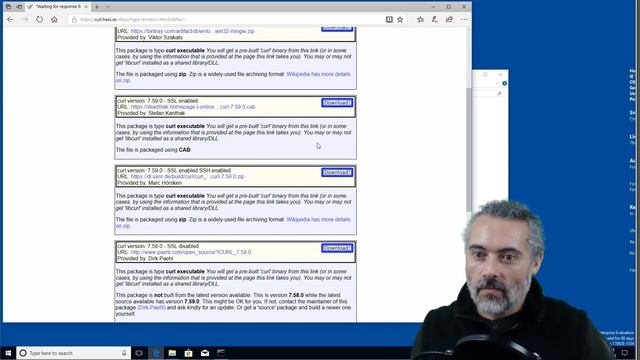640x360 pixels.
Task: Click the 'Type here to search' box
Action: pos(73,353)
